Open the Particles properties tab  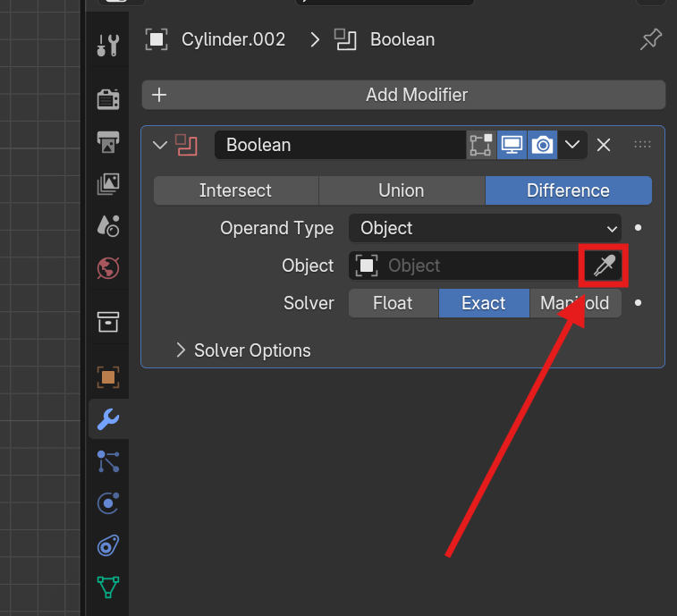tap(108, 461)
